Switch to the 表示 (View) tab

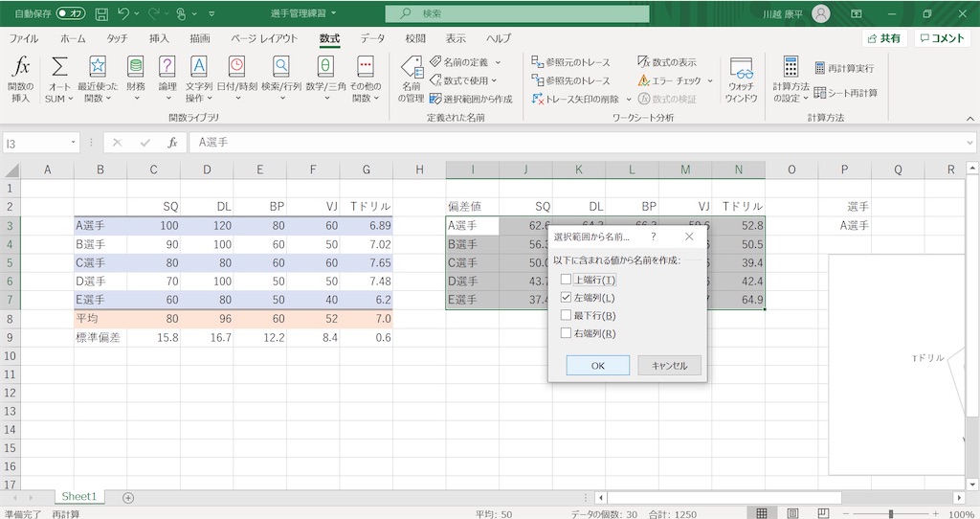tap(456, 38)
